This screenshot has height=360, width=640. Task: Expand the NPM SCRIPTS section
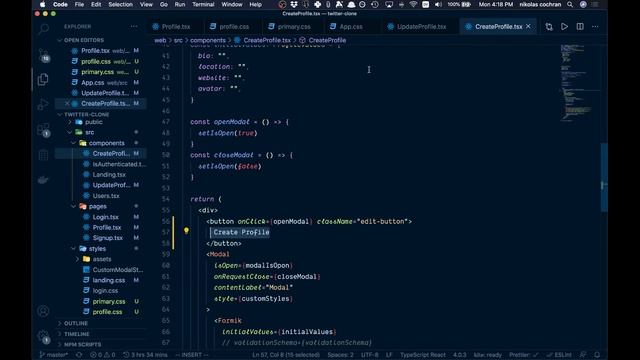coord(82,344)
